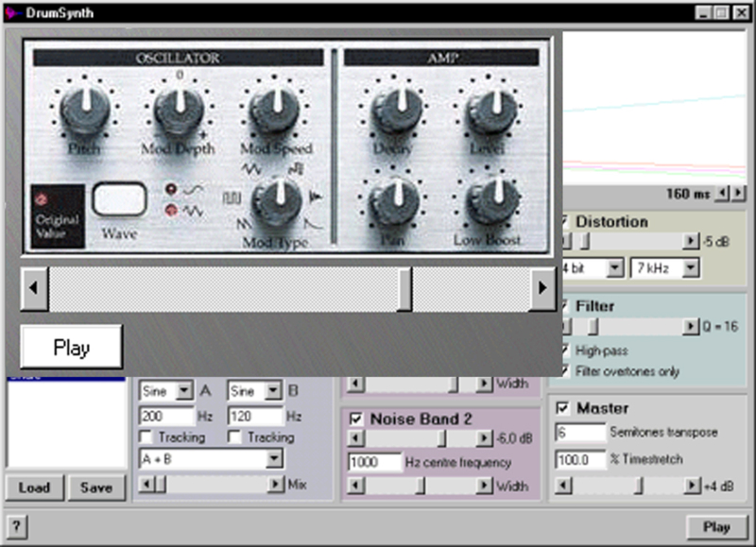Click the oscillator A frequency field showing 200
756x547 pixels.
tap(166, 416)
